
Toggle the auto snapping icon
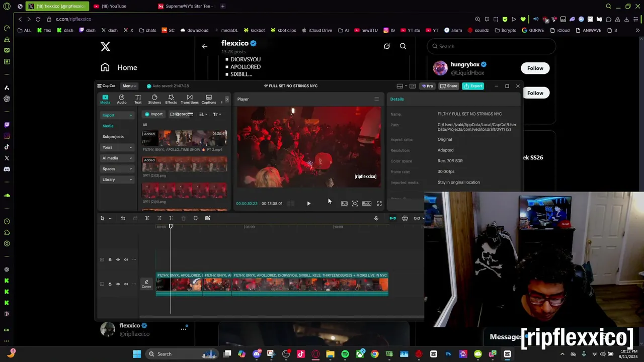pyautogui.click(x=405, y=218)
